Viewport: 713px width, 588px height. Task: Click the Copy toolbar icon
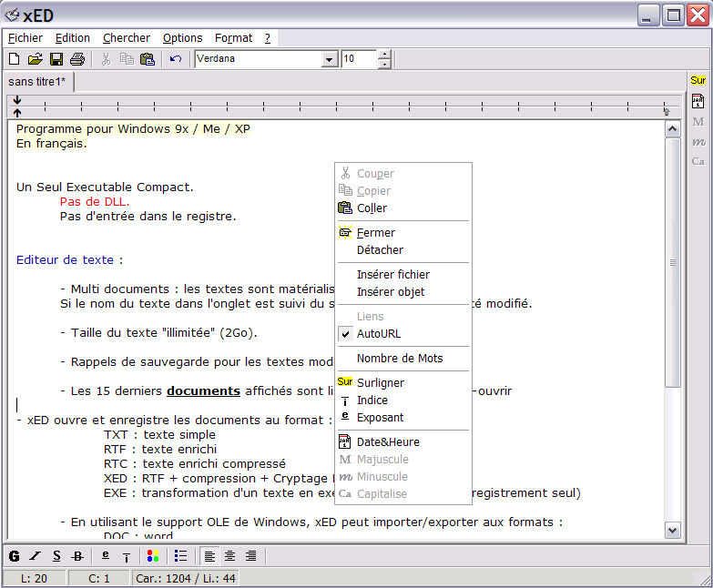pyautogui.click(x=127, y=59)
